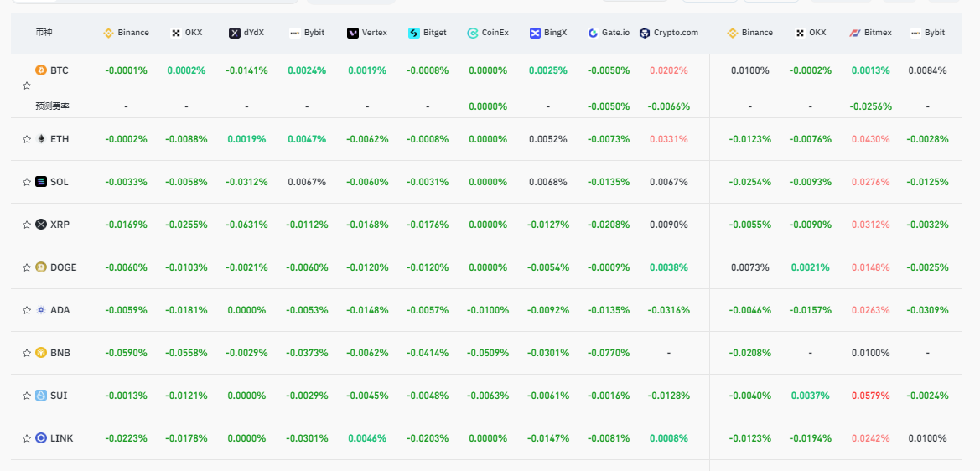
Task: Toggle the favorite star for ETH
Action: [x=26, y=139]
